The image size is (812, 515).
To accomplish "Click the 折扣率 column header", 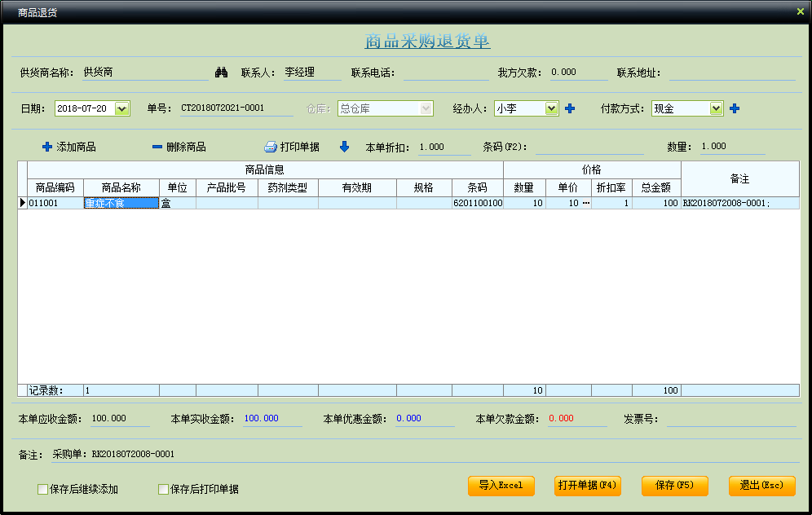I will tap(611, 187).
